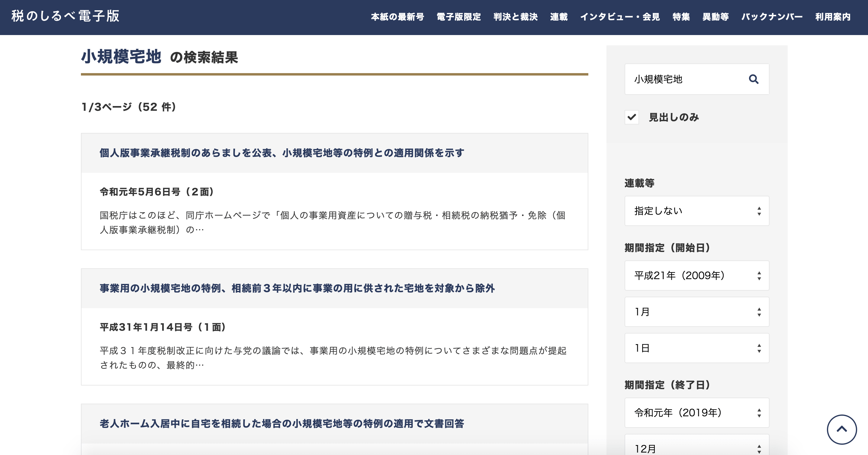
Task: Click the 税のしるべ電子版 site logo
Action: 65,16
